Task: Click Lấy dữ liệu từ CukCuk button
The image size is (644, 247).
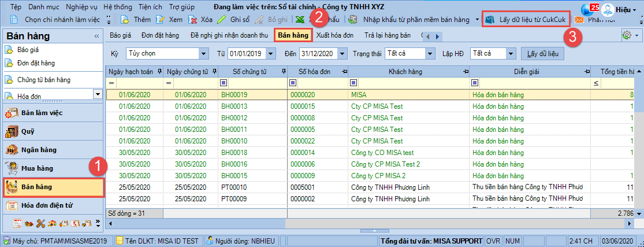Action: coord(526,19)
